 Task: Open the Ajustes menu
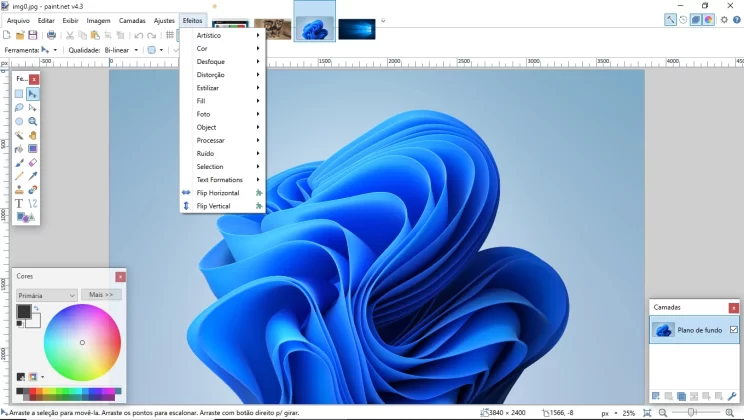coord(164,20)
